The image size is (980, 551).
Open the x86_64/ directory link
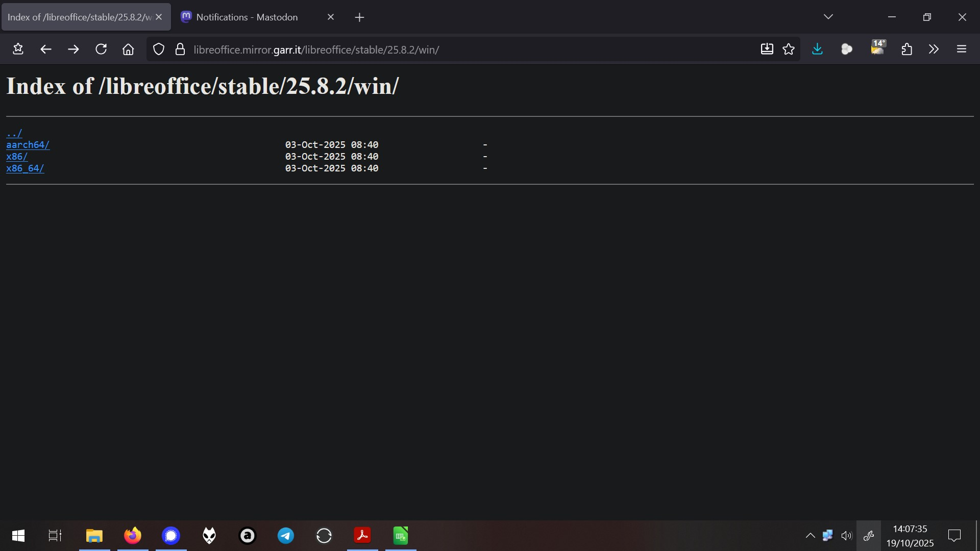(25, 168)
